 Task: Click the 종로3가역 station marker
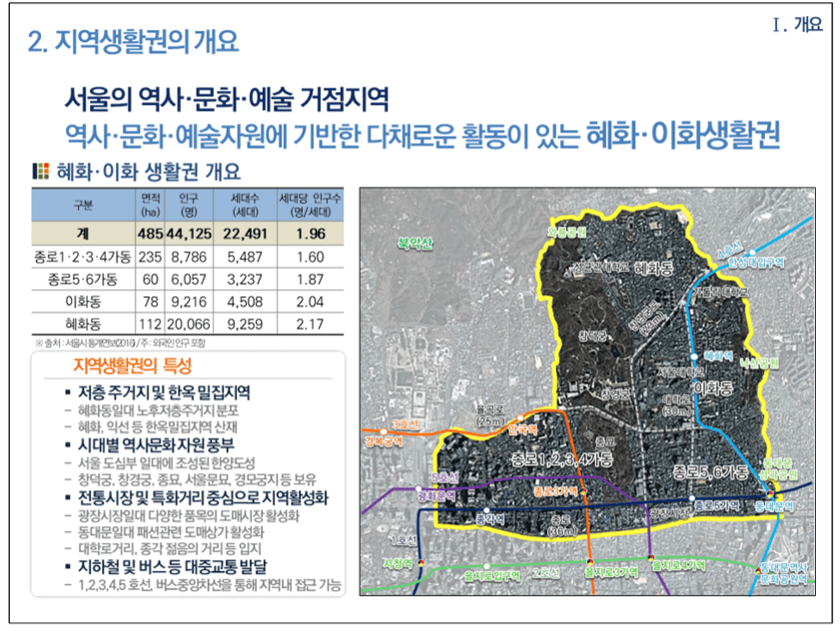pyautogui.click(x=583, y=490)
